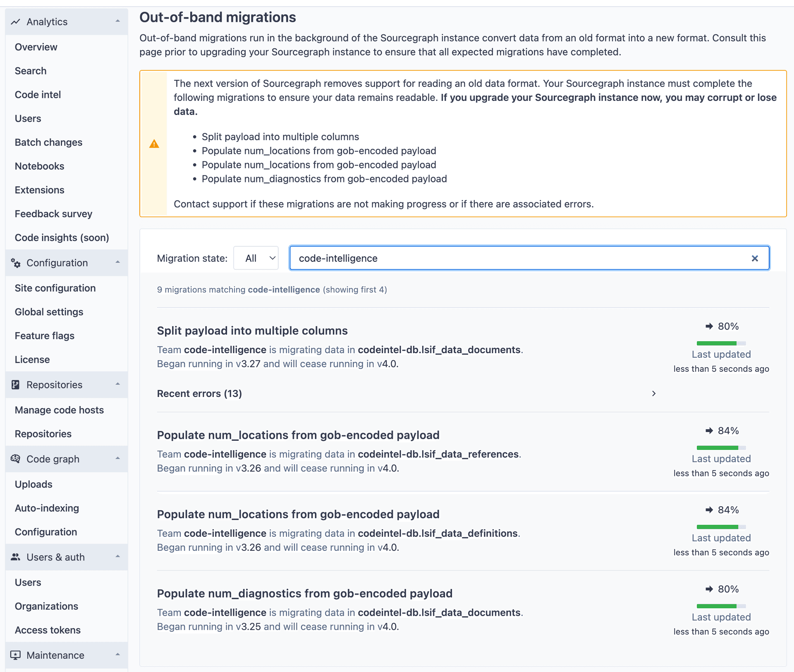Click the Users & auth people icon

click(x=16, y=557)
